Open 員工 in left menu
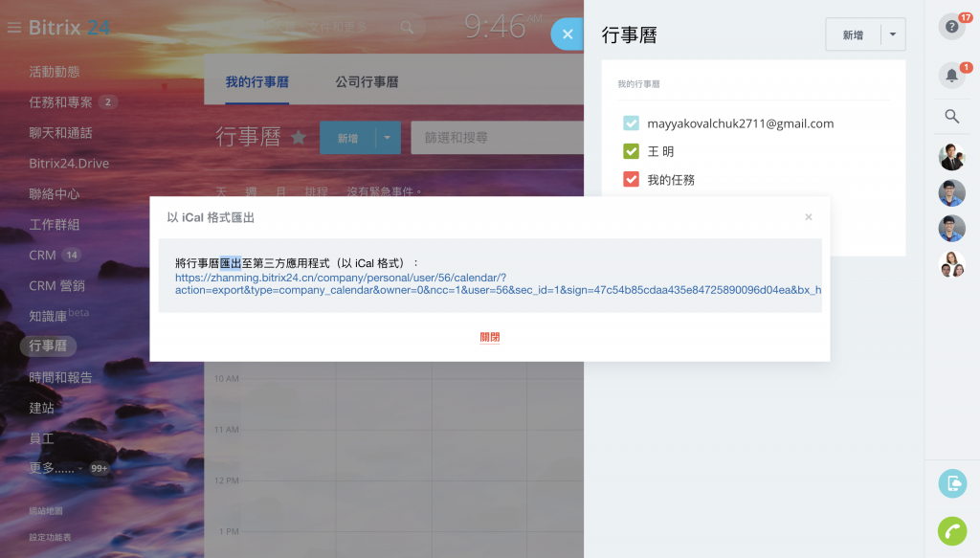 pos(41,438)
